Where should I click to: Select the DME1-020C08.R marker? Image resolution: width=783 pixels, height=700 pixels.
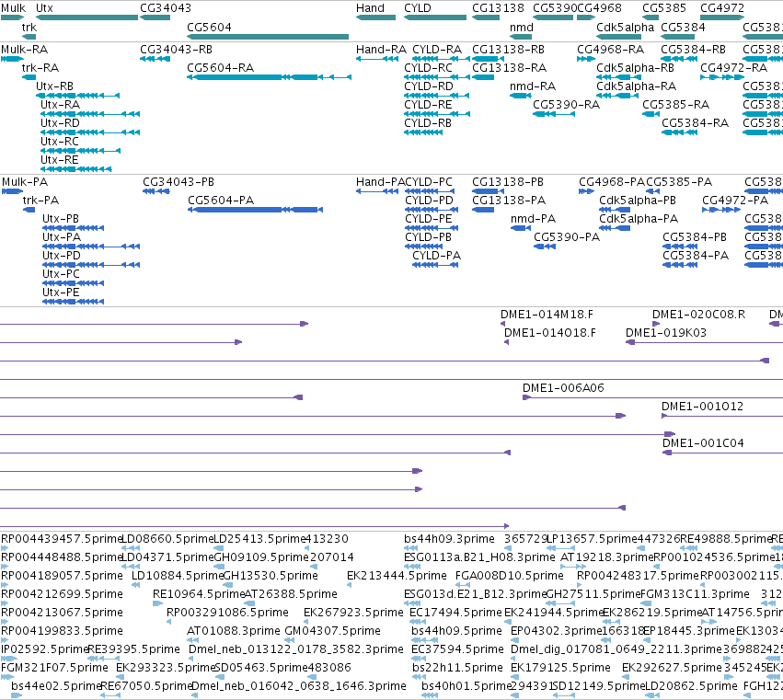pyautogui.click(x=656, y=324)
